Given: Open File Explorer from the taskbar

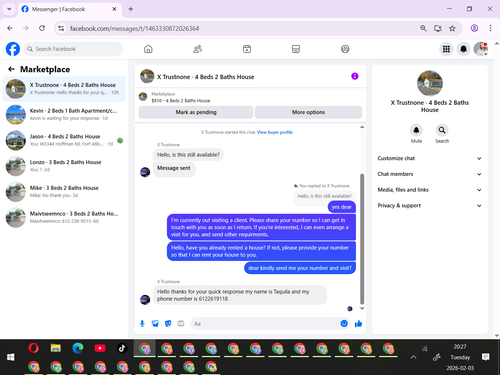Looking at the screenshot, I should coord(56,348).
